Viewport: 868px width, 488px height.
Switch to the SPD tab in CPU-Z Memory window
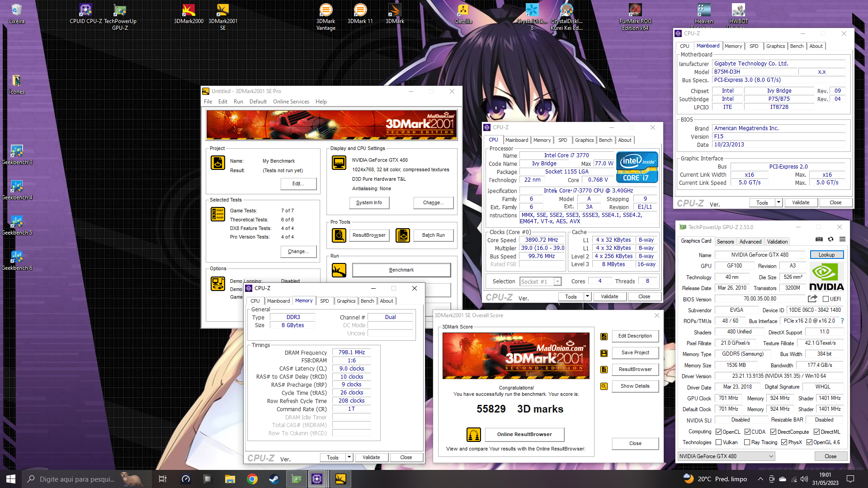tap(325, 301)
